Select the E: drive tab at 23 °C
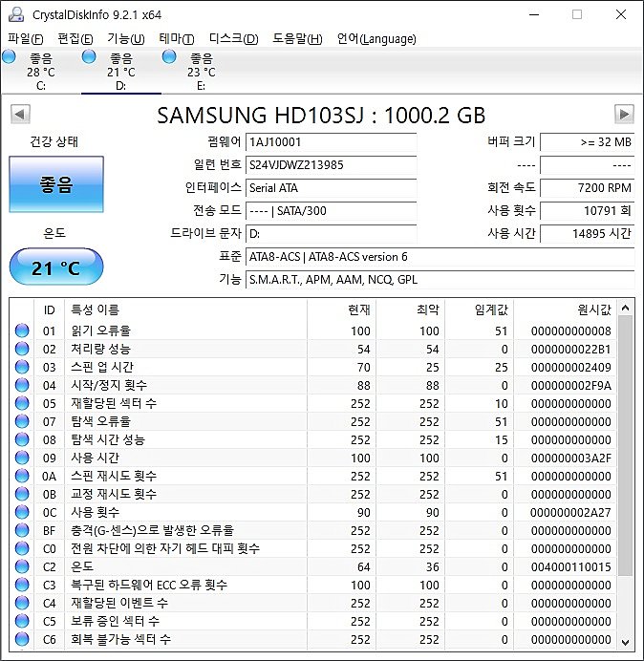 click(x=202, y=72)
